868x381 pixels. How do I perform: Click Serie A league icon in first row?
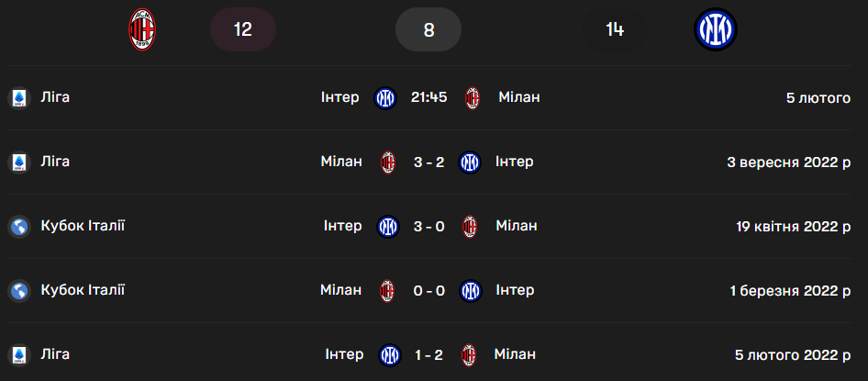(18, 97)
